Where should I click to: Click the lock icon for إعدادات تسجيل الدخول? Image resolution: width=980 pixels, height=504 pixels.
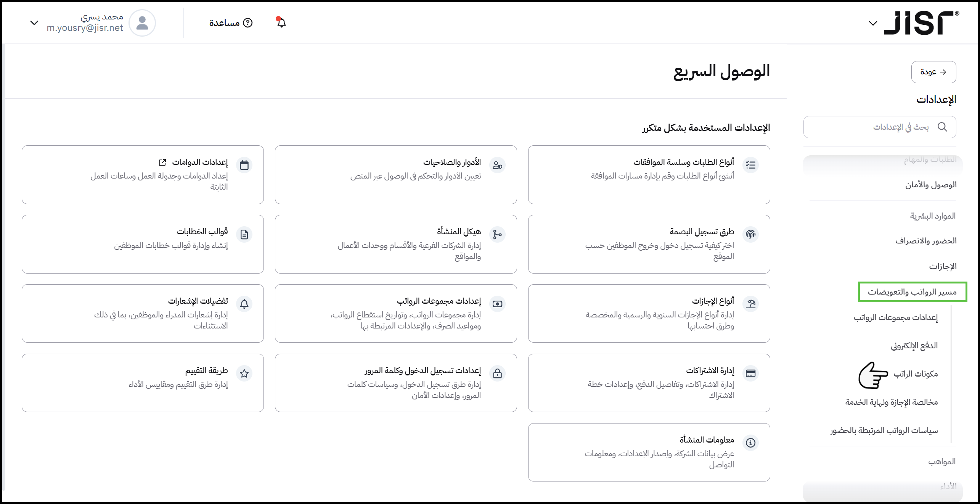(x=497, y=374)
